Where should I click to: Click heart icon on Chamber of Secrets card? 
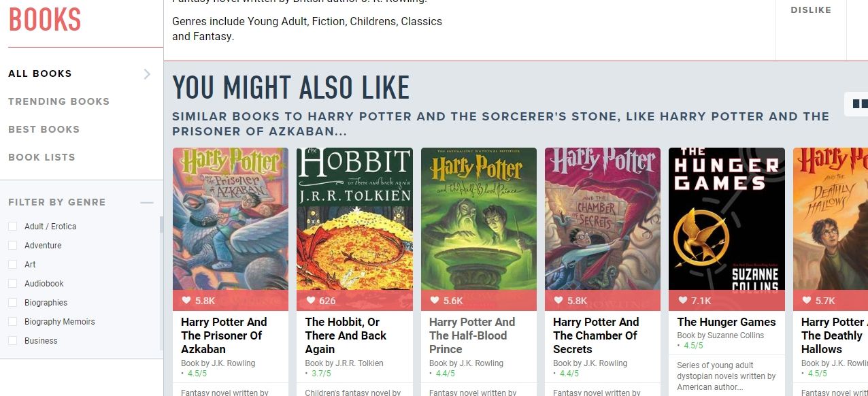pyautogui.click(x=558, y=301)
